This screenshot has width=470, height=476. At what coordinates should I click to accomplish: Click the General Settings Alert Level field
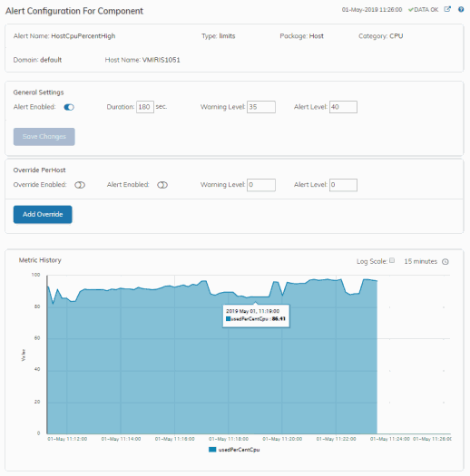[x=343, y=107]
